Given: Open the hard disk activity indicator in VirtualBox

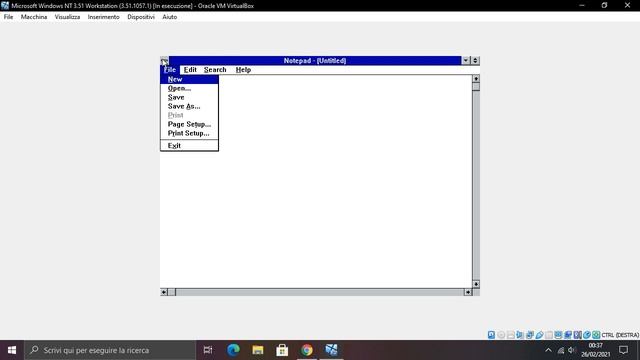Looking at the screenshot, I should click(491, 335).
